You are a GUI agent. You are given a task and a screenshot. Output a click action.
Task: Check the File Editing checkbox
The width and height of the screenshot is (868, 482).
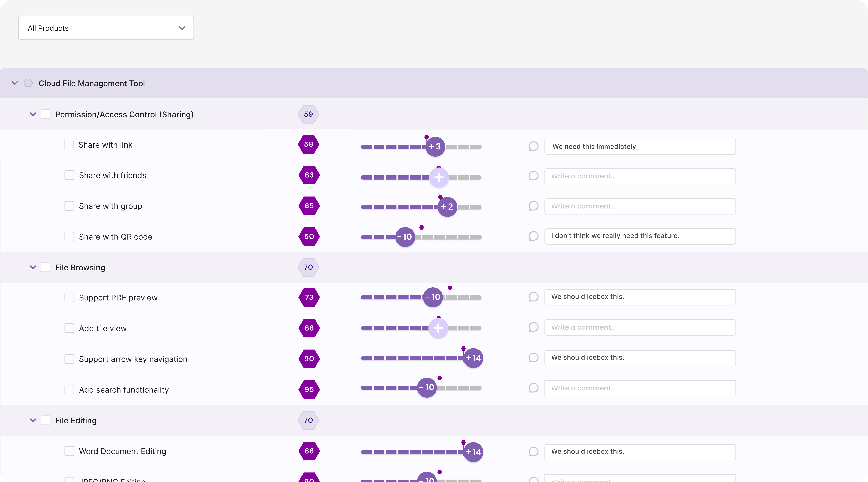[x=46, y=420]
